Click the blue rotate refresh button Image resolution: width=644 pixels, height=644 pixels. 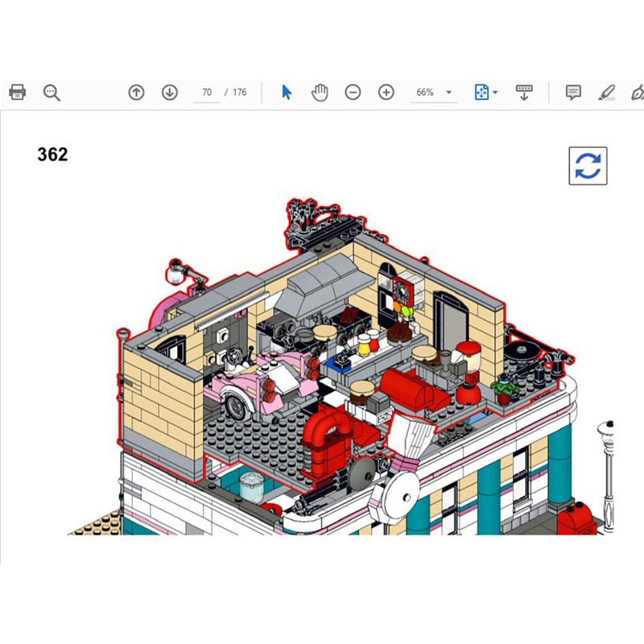click(588, 166)
